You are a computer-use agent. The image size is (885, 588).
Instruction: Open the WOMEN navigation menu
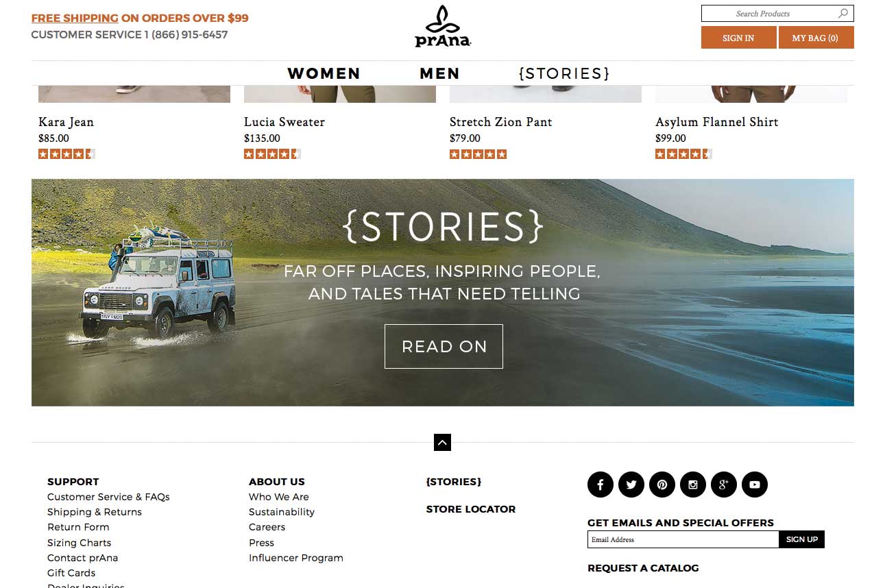(x=324, y=73)
